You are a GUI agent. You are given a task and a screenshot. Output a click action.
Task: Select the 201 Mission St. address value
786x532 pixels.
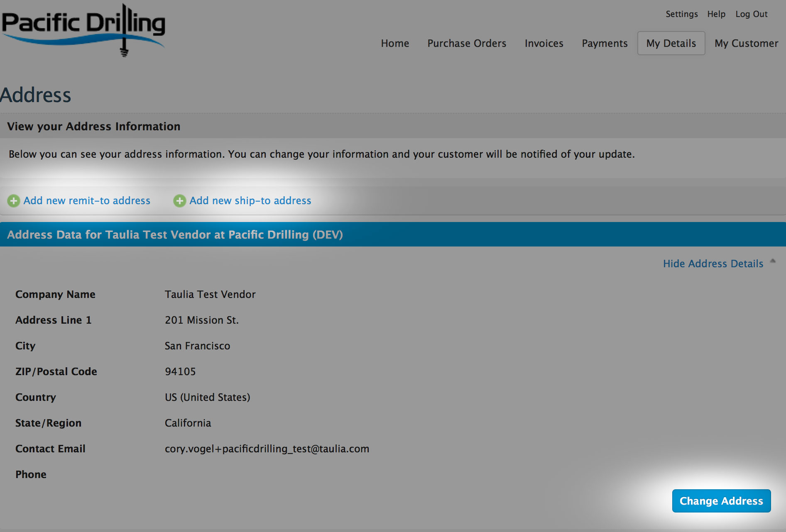coord(201,320)
